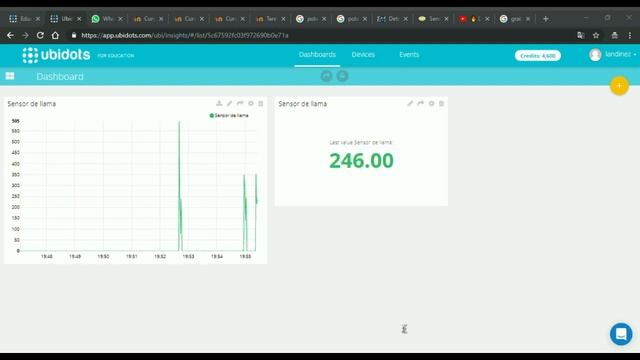Open the browser home page

(x=55, y=36)
